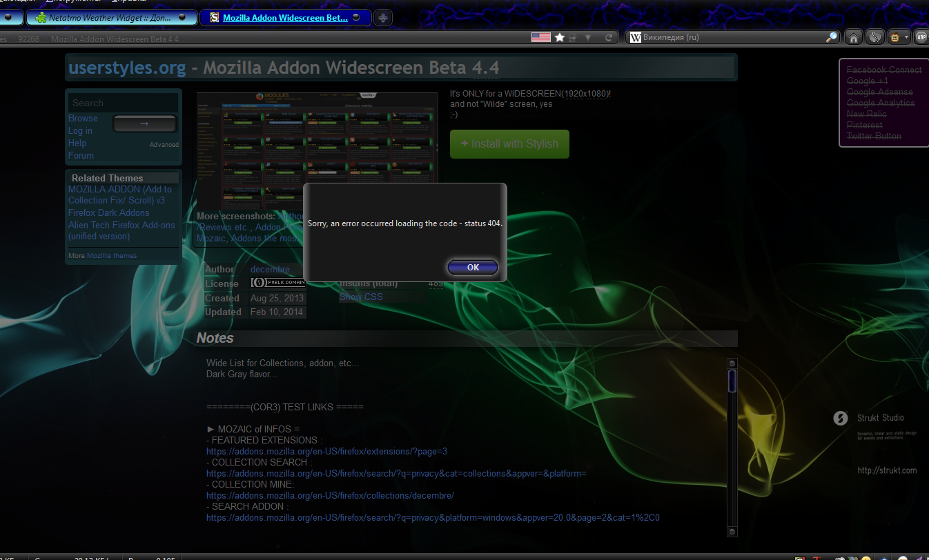Toggle Pinterest tracker entry
This screenshot has height=560, width=929.
[x=865, y=125]
